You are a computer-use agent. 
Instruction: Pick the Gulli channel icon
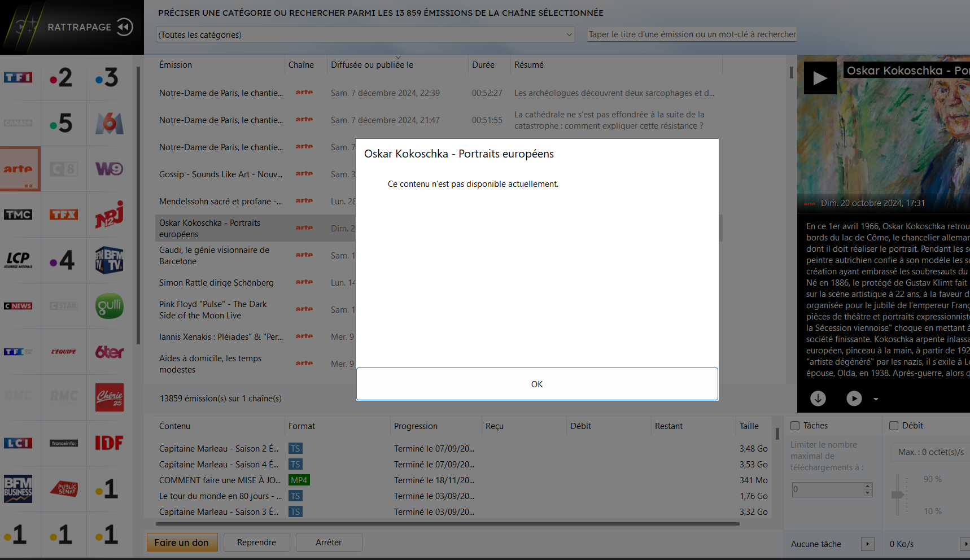tap(109, 306)
